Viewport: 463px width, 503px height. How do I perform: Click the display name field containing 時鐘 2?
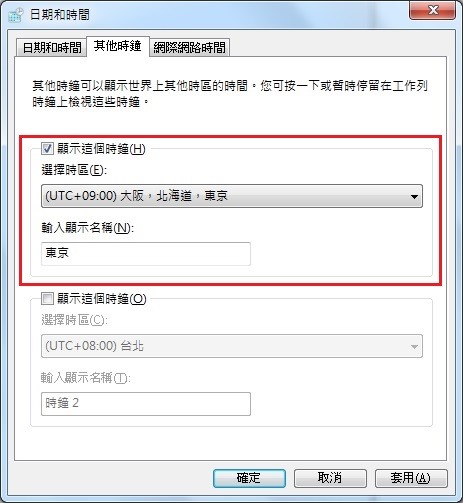click(x=146, y=404)
